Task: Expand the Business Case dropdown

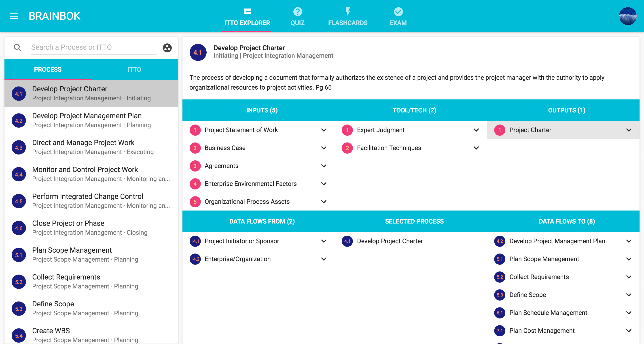Action: [323, 148]
